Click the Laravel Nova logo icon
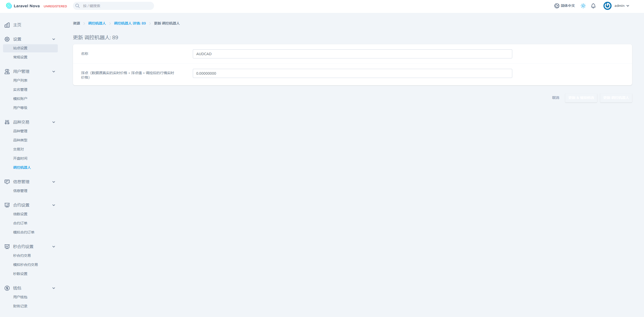 coord(9,6)
